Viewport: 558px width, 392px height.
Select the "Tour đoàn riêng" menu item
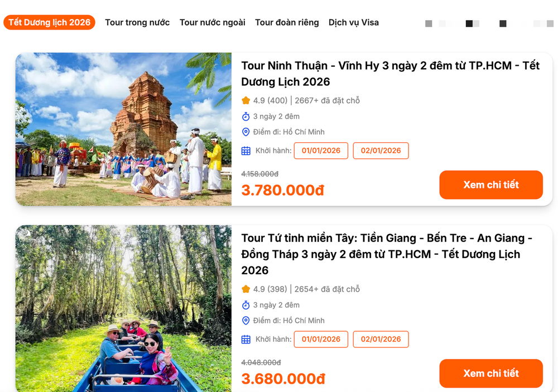point(287,22)
